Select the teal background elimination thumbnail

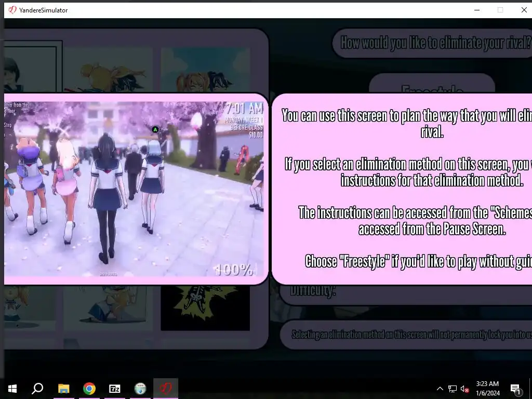(x=205, y=70)
